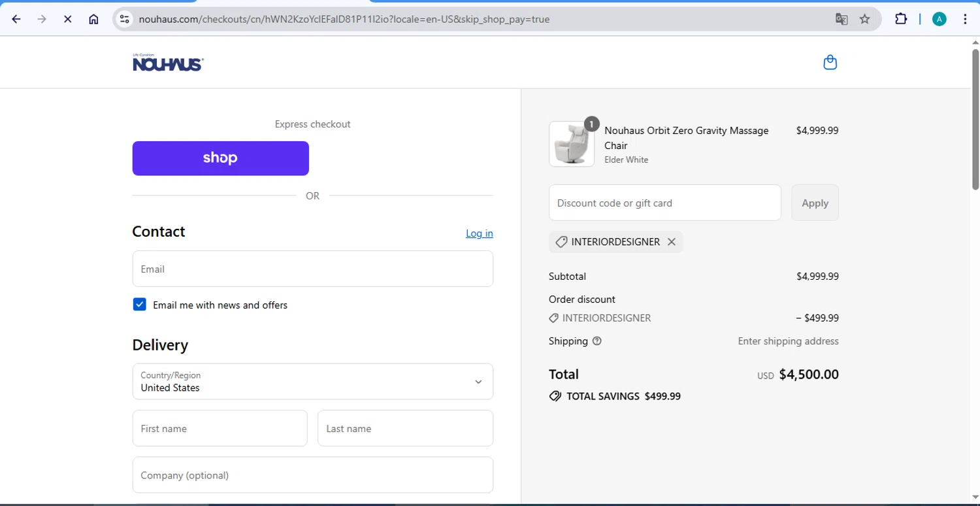Click the Subtotal label
The image size is (980, 506).
point(568,277)
